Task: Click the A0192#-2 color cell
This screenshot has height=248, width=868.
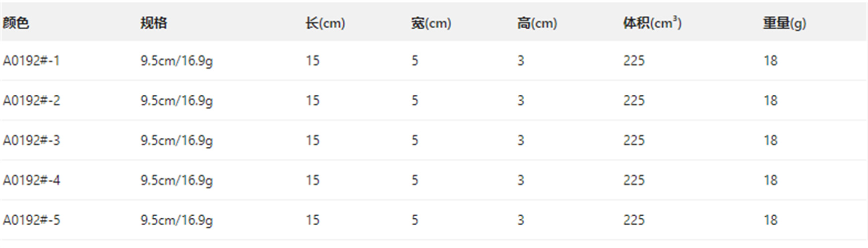Action: click(x=31, y=100)
